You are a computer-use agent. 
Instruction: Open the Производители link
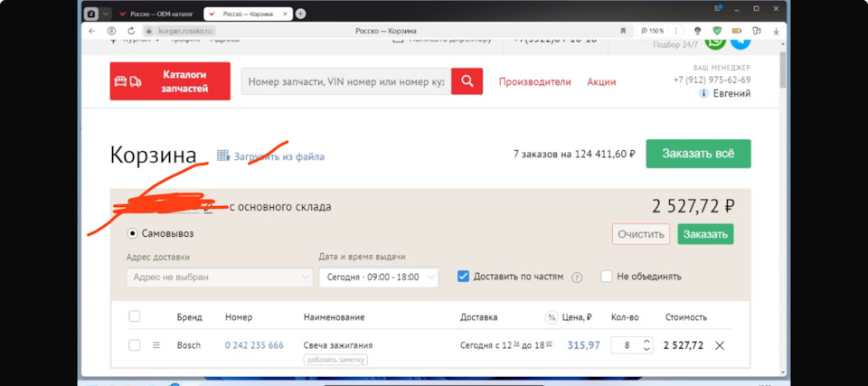point(534,82)
